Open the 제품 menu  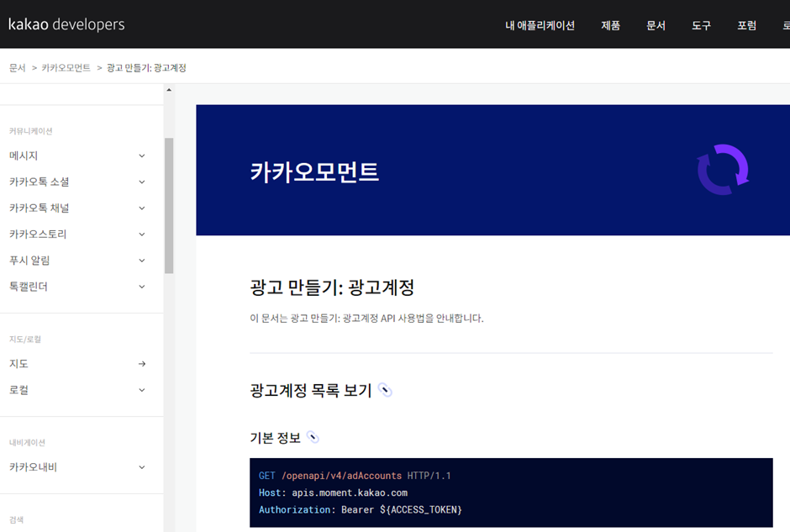pos(611,25)
